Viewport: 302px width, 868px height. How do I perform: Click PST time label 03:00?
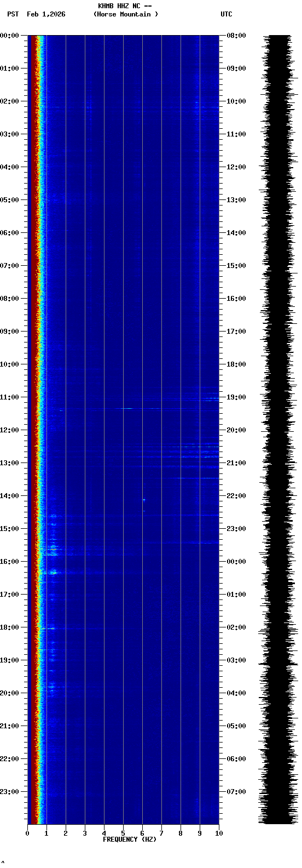(9, 134)
